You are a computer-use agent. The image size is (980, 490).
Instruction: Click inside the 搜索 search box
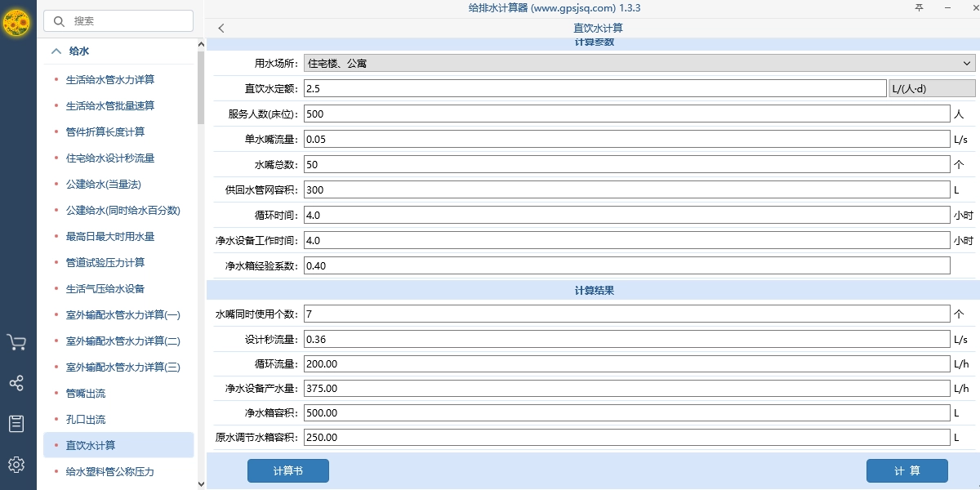118,20
